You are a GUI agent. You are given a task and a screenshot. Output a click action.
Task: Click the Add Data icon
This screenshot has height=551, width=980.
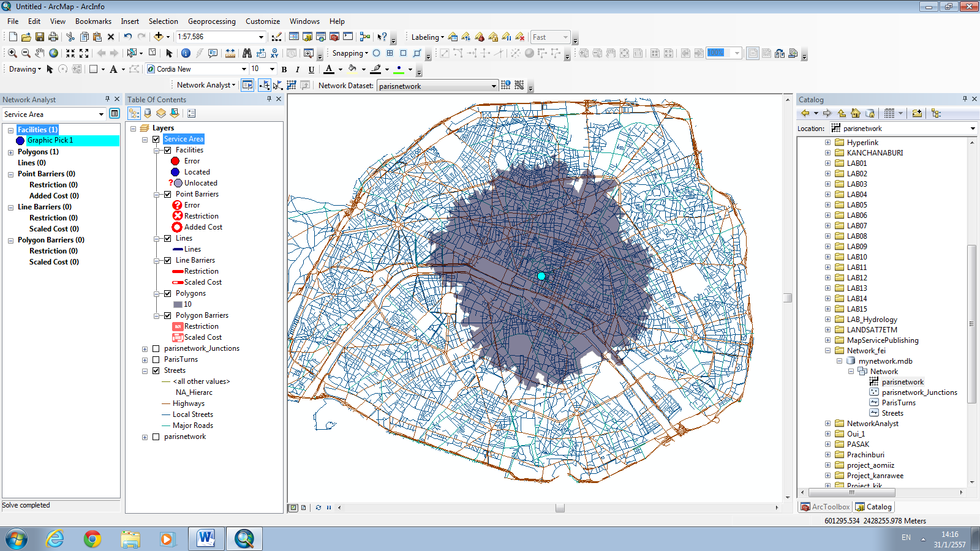pos(159,37)
